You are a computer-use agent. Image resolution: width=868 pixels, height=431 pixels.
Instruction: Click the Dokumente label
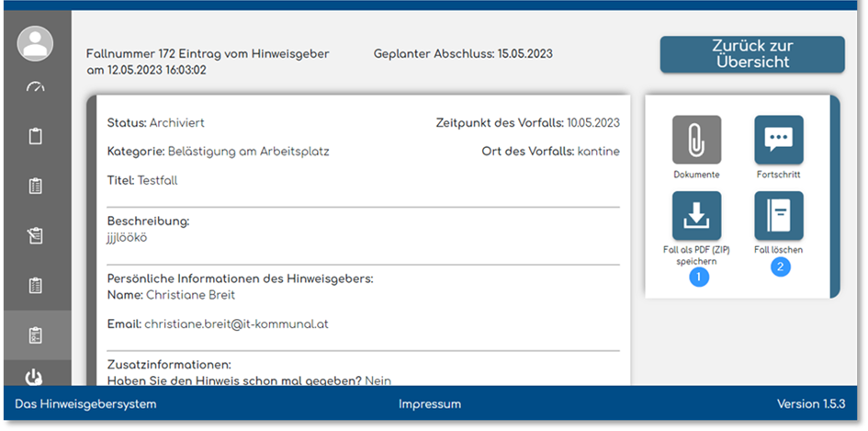696,175
